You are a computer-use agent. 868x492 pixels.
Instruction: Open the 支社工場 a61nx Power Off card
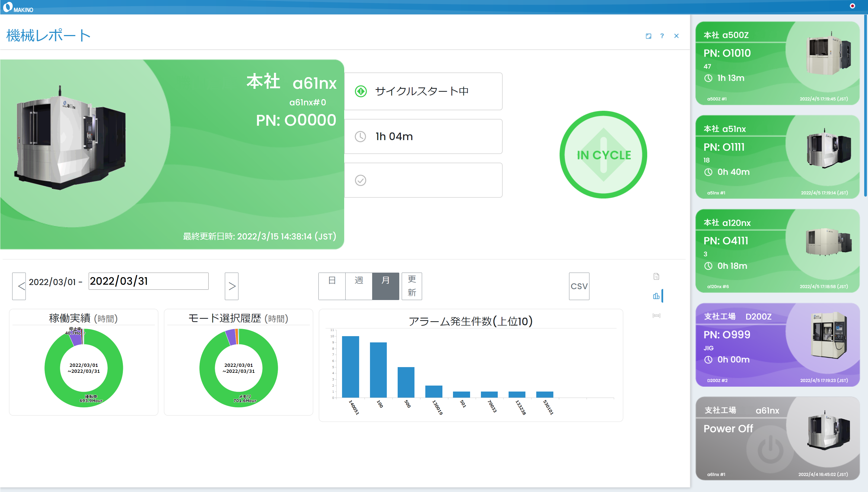point(778,439)
